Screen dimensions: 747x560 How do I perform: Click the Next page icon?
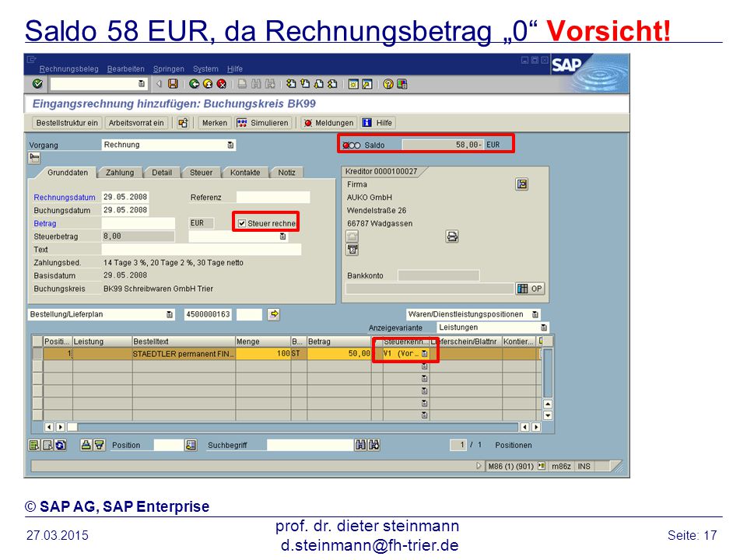tap(319, 84)
